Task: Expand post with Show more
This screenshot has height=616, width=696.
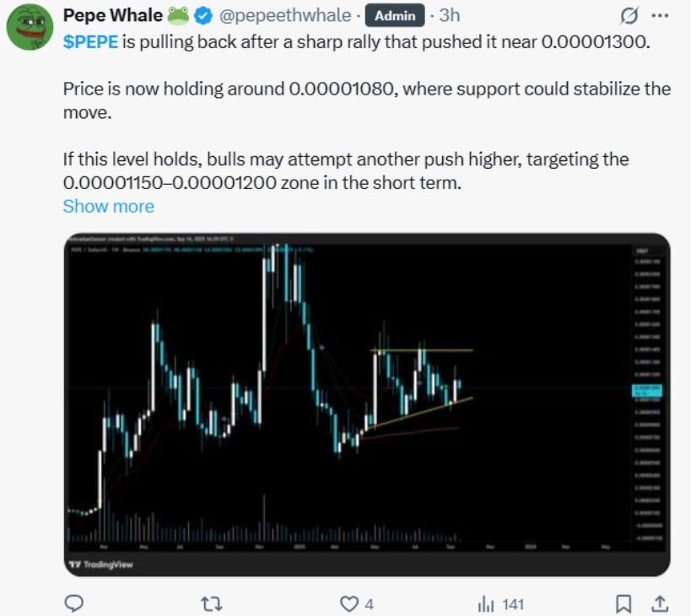Action: 109,207
